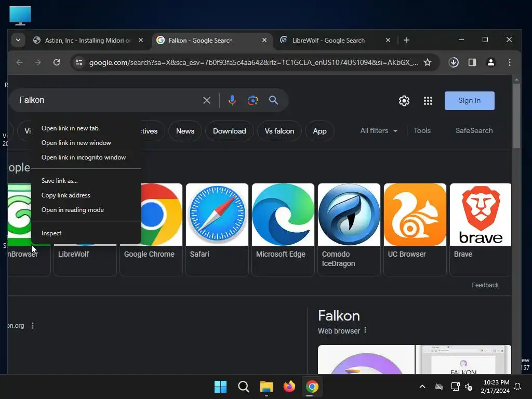Viewport: 532px width, 399px height.
Task: Open the tab search dropdown arrow
Action: point(18,40)
